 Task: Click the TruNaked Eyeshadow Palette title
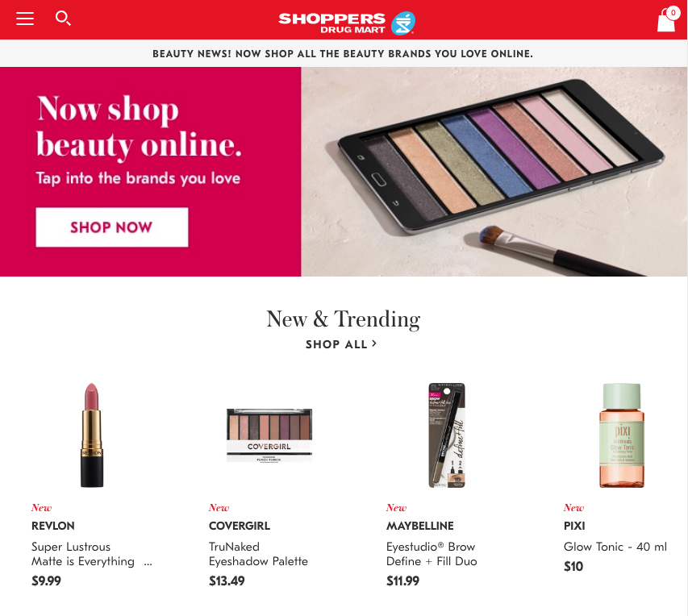click(x=258, y=554)
